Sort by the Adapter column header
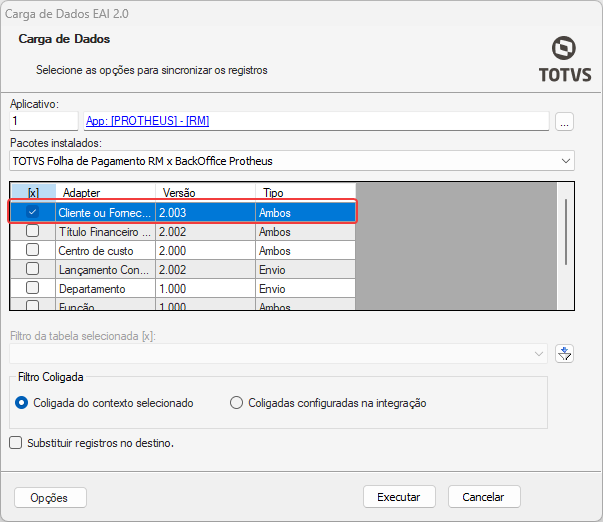 (x=106, y=192)
